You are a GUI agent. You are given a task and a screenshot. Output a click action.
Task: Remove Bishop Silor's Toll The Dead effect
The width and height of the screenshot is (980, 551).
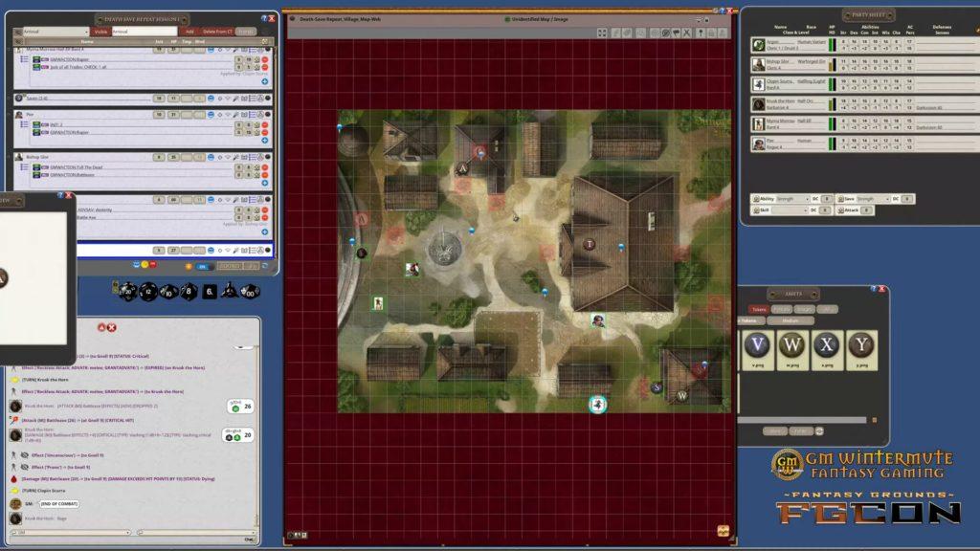pyautogui.click(x=265, y=167)
